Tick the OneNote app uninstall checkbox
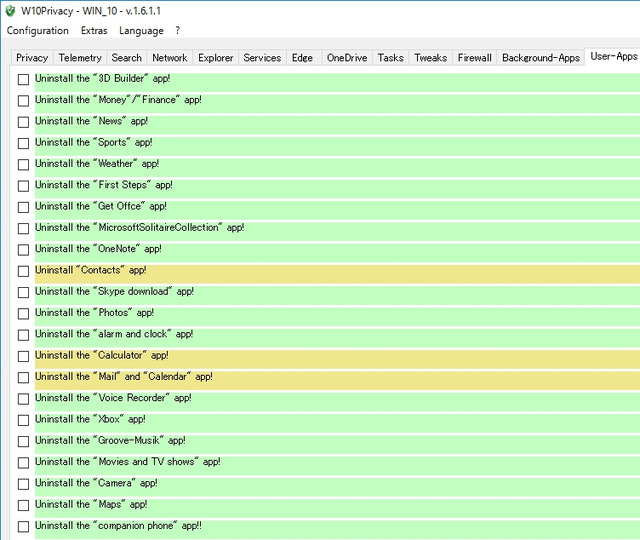 point(23,249)
